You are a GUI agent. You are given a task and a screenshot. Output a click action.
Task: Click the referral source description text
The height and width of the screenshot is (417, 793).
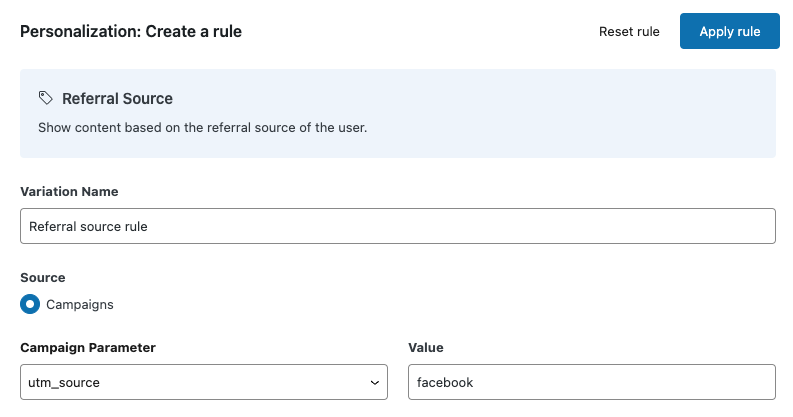coord(203,128)
